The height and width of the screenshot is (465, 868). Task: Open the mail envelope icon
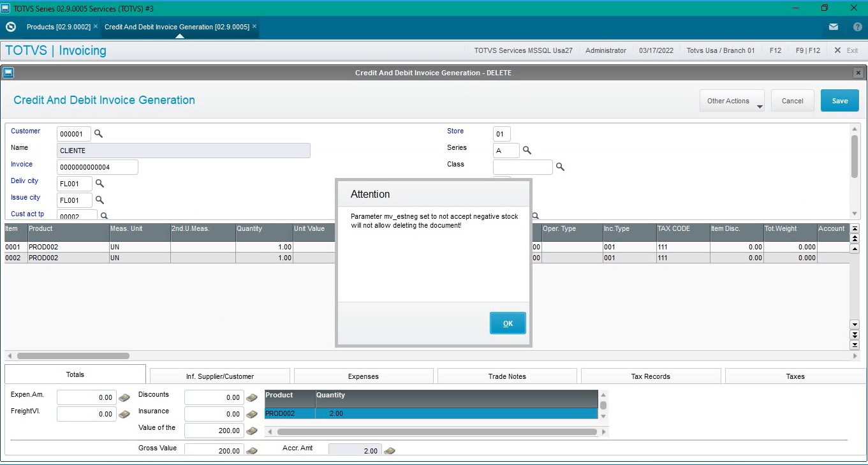pos(834,27)
